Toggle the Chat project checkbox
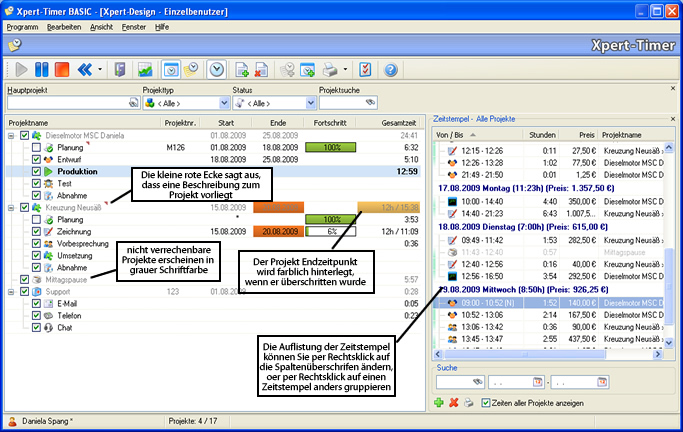Image resolution: width=683 pixels, height=432 pixels. click(36, 327)
